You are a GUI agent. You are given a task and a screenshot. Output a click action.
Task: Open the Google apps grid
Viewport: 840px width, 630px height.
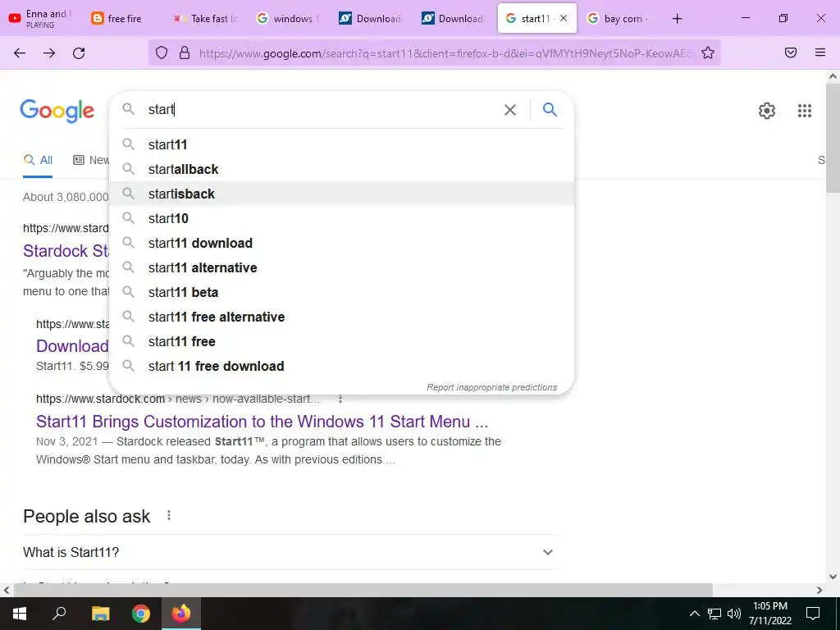805,111
